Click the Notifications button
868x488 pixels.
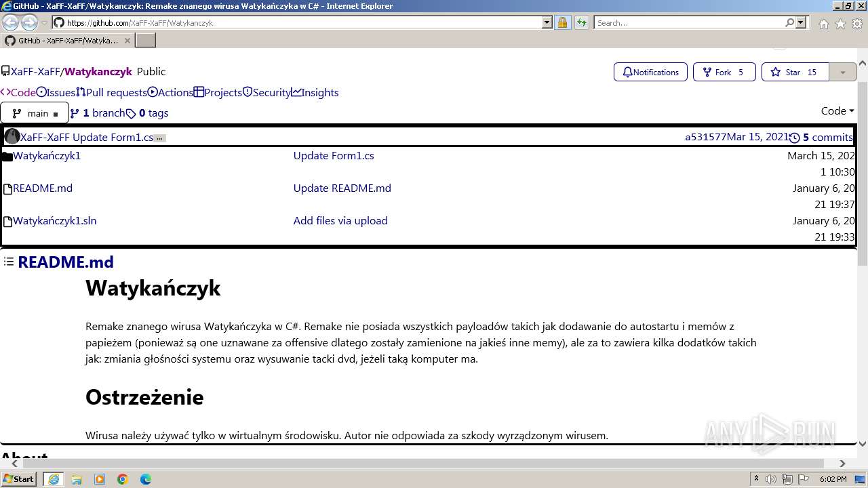[x=650, y=72]
